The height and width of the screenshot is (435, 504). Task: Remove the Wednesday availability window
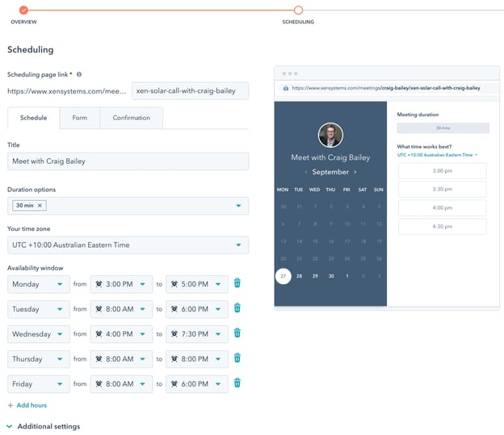[237, 333]
